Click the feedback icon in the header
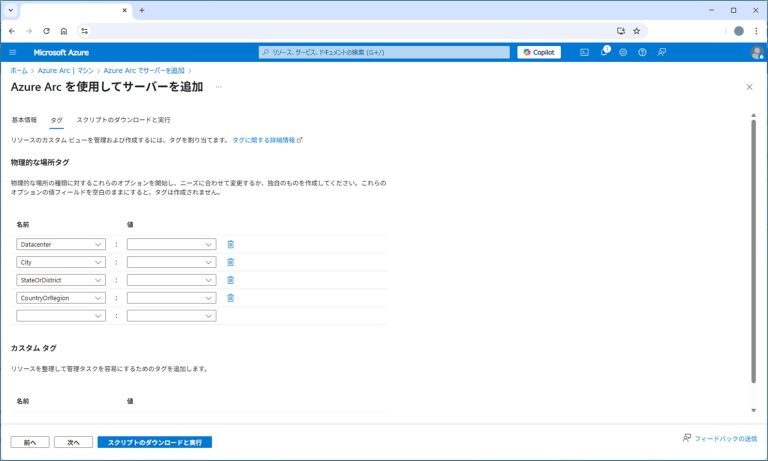Viewport: 768px width, 461px height. [x=661, y=52]
